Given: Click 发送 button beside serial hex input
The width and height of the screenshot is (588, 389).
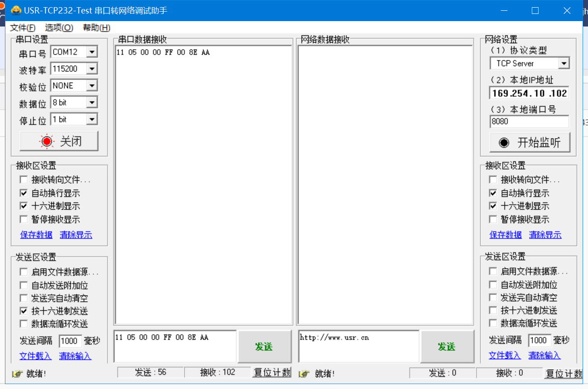Looking at the screenshot, I should pos(264,347).
